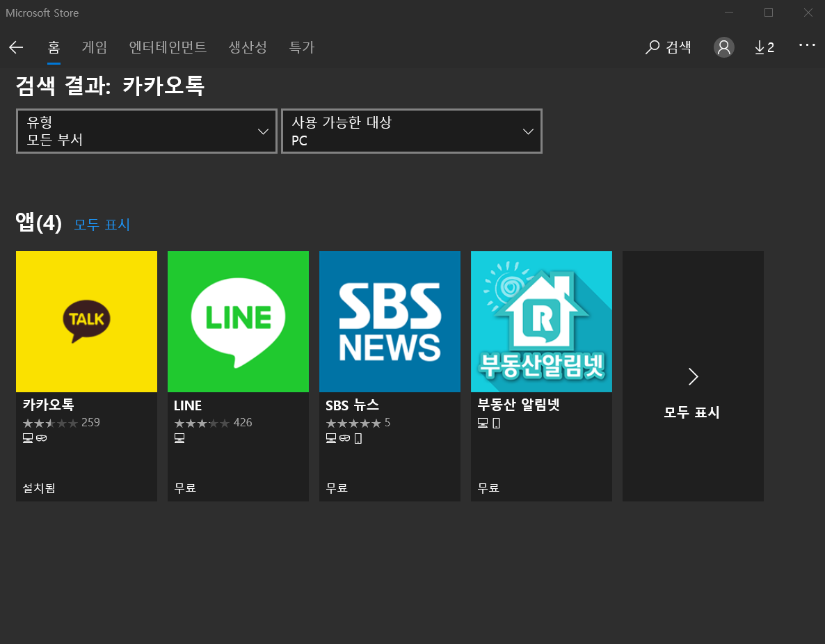Click the 무료 price under LINE
Viewport: 825px width, 644px height.
(185, 488)
